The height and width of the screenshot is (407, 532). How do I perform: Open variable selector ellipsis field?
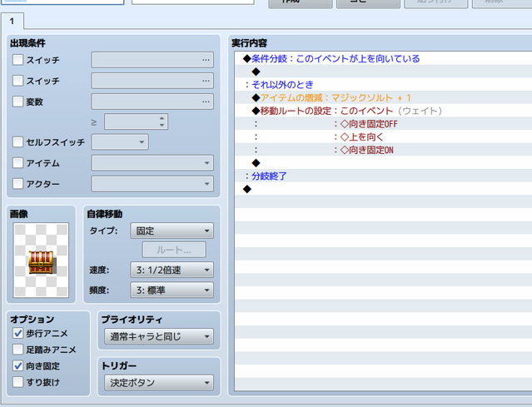click(152, 102)
